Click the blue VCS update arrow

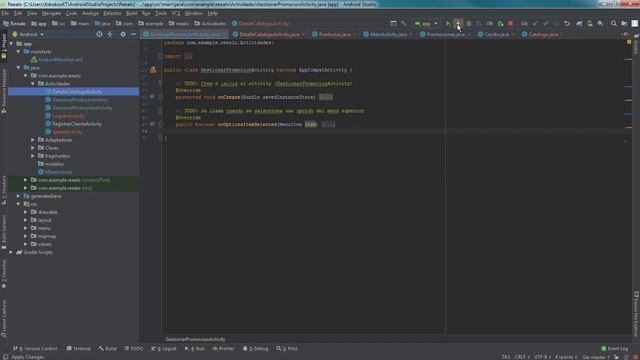(x=535, y=24)
